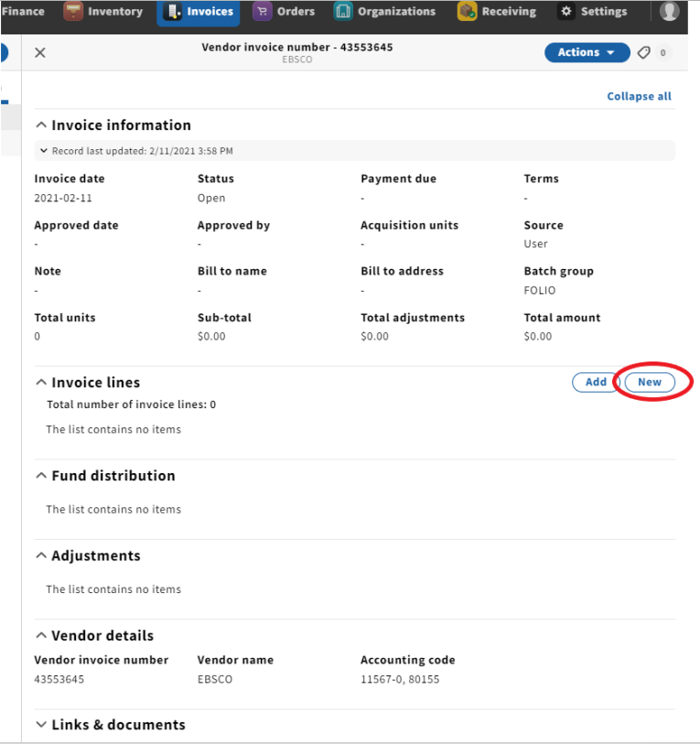Click the Bill to address label
Viewport: 700px width, 744px height.
[x=402, y=272]
